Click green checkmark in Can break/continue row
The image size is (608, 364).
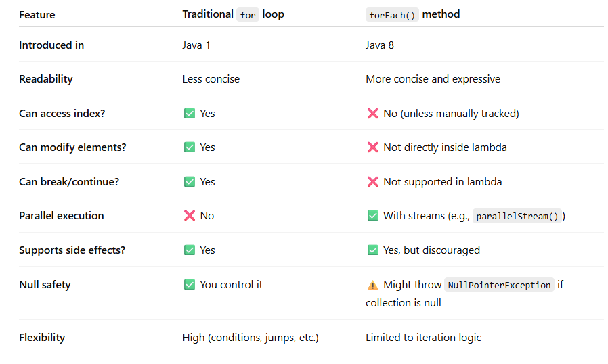pos(189,182)
